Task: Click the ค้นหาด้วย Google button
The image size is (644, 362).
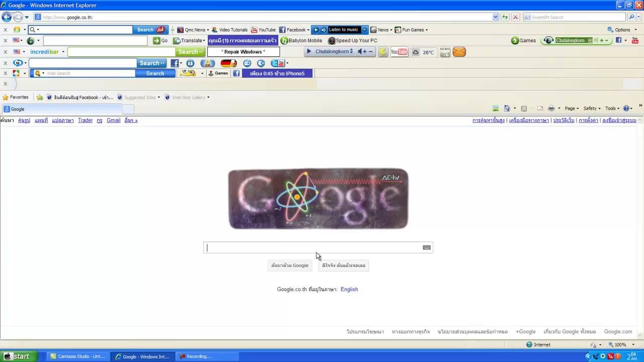Action: point(290,265)
